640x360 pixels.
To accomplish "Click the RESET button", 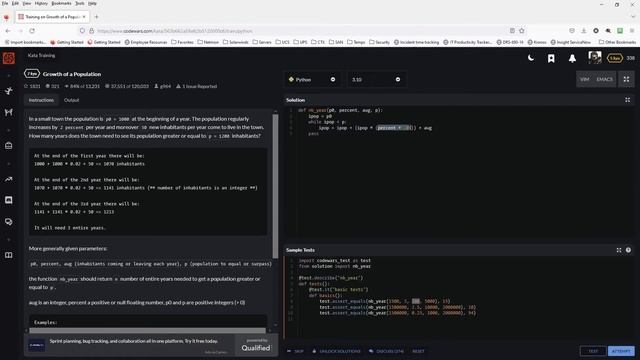I will pos(418,351).
